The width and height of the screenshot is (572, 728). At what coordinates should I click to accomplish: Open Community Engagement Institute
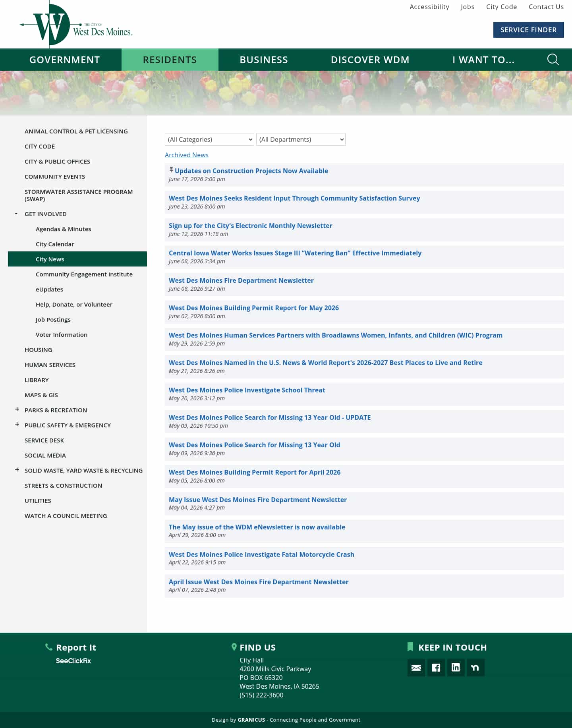tap(84, 274)
